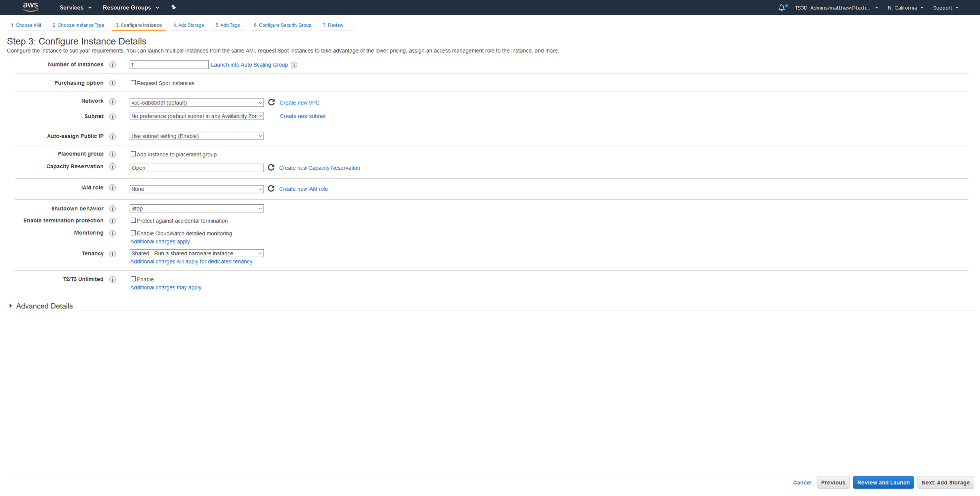The image size is (980, 496).
Task: Click the Number of instances input field
Action: click(x=169, y=64)
